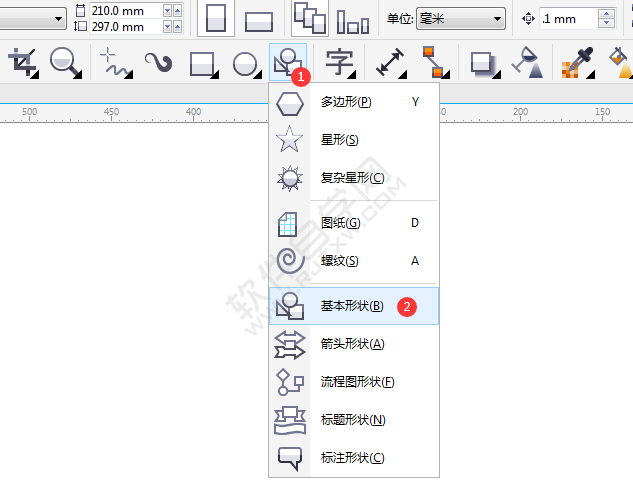Select the Rectangle tool

tap(204, 64)
